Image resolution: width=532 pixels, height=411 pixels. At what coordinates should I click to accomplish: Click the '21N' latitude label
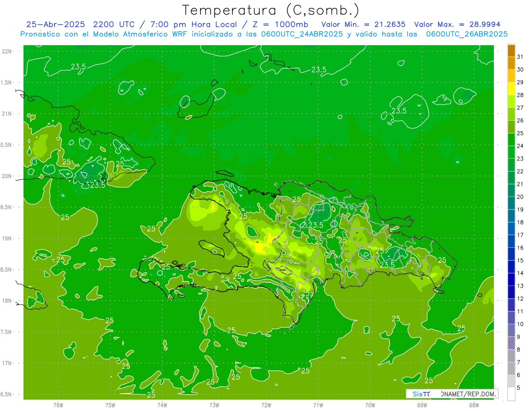pos(7,114)
